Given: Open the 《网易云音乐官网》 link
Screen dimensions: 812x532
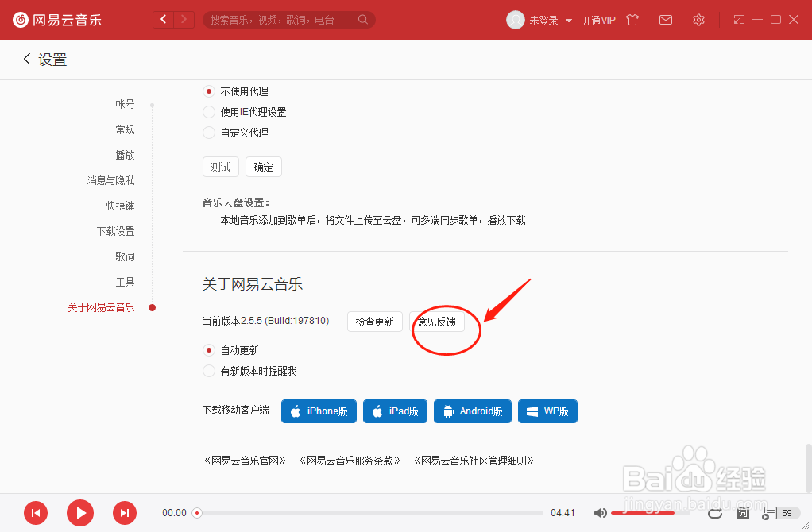Looking at the screenshot, I should coord(246,460).
